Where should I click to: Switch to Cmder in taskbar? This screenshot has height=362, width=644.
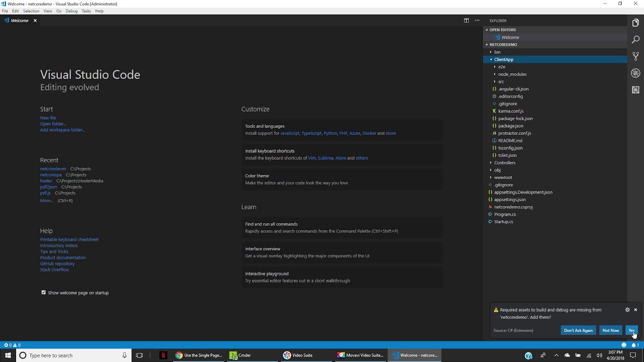(252, 355)
